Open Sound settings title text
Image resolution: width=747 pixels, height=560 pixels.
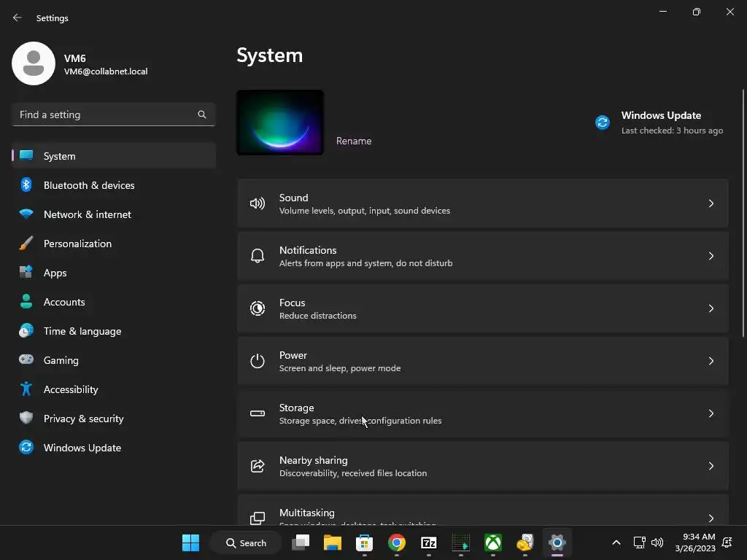tap(293, 198)
